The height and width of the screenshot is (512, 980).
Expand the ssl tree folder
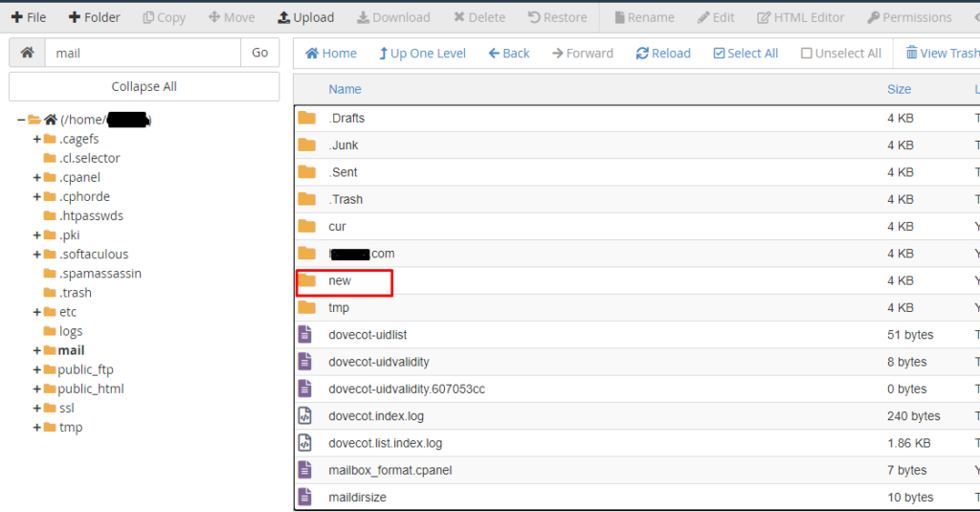tap(37, 409)
